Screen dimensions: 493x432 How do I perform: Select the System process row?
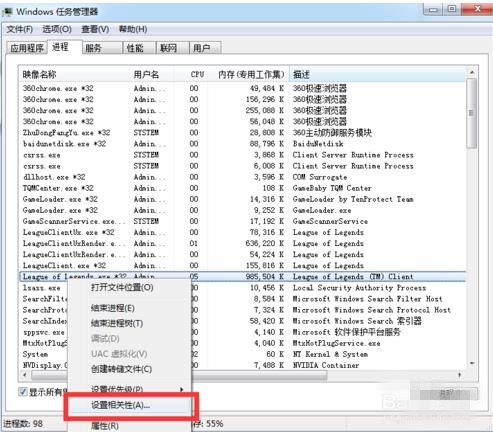242,354
